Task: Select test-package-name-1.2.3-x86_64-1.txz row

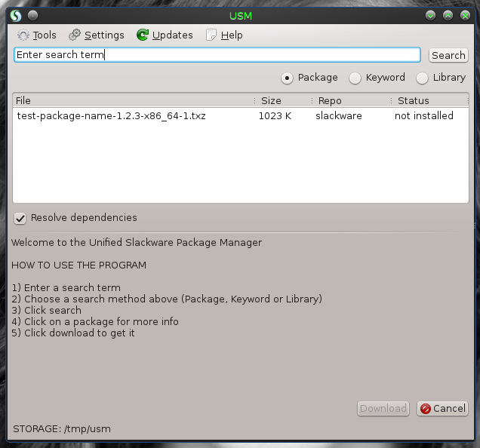Action: pyautogui.click(x=241, y=116)
